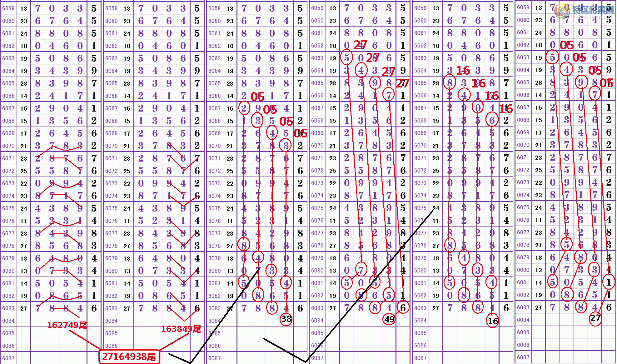Click circled 2 on row 6067 in circled-38 panel
The image size is (617, 364).
point(244,108)
